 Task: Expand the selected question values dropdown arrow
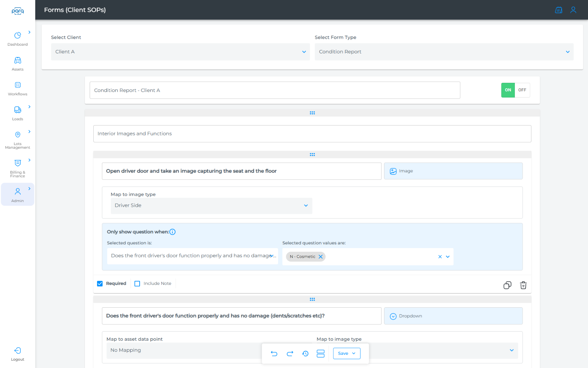pos(448,257)
